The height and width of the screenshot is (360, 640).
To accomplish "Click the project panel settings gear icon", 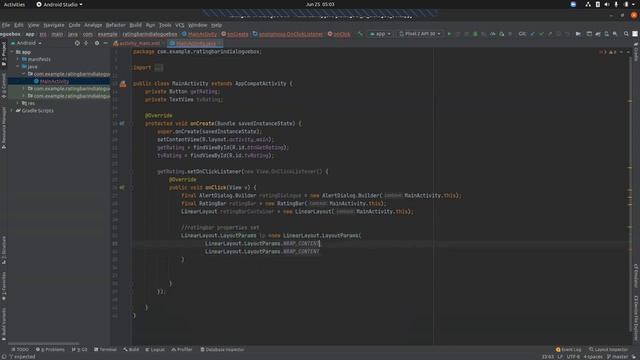I will coord(97,43).
